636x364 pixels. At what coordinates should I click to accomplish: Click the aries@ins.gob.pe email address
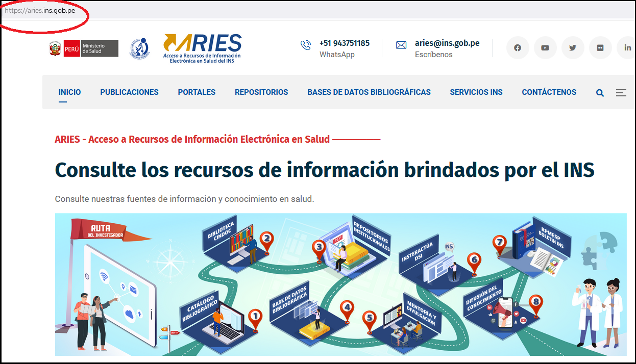pyautogui.click(x=447, y=43)
